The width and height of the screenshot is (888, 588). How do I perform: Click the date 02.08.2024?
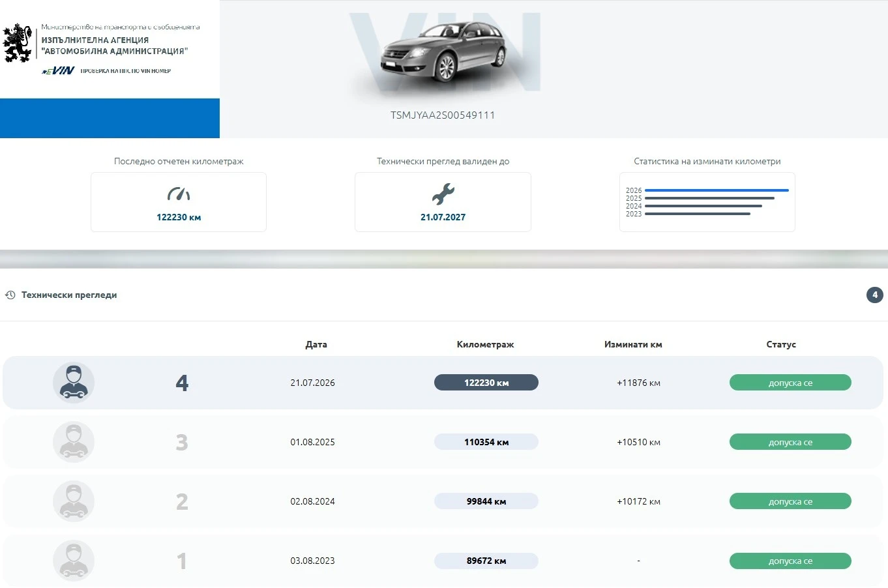coord(313,501)
